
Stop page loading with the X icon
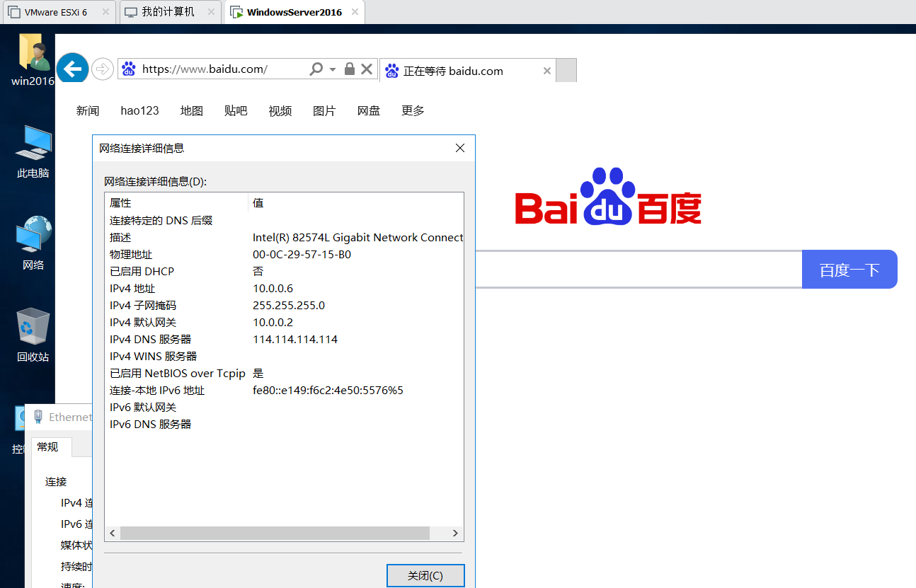point(367,69)
